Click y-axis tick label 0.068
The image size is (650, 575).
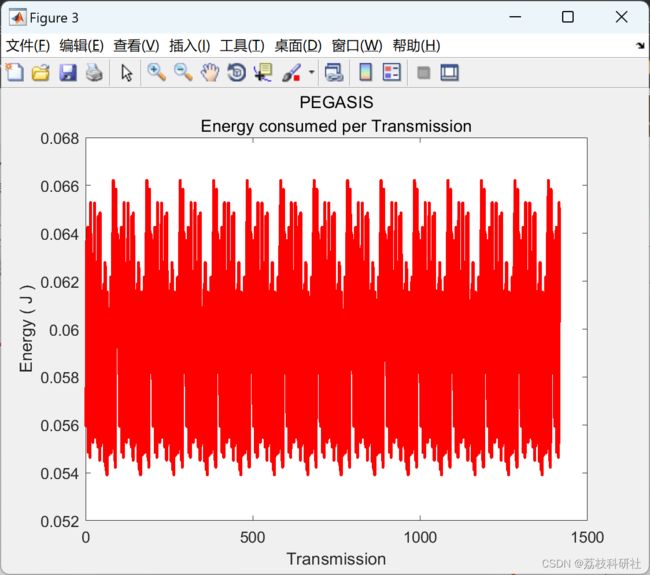click(x=60, y=138)
